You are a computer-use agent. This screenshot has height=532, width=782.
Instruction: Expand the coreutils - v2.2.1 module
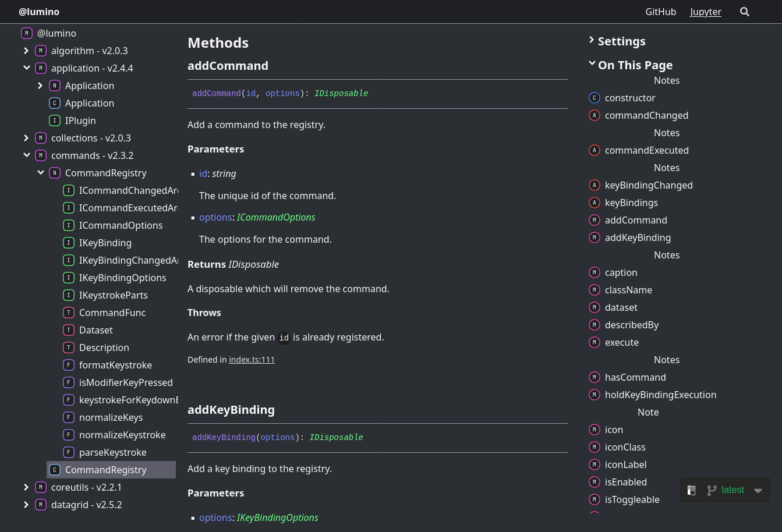click(x=26, y=487)
